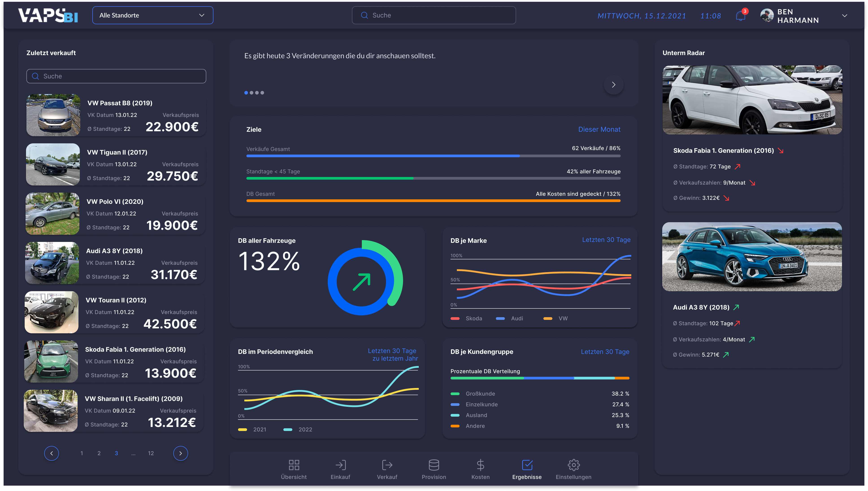Open the notification bell

(x=740, y=15)
